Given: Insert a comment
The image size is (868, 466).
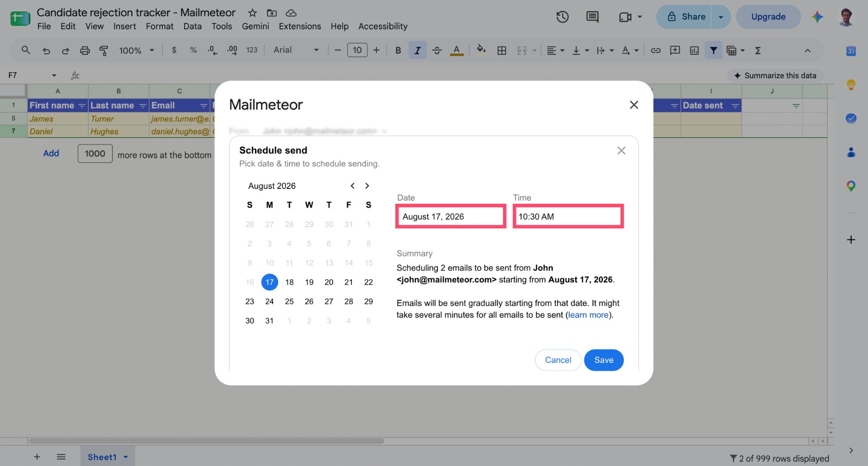Looking at the screenshot, I should 675,50.
